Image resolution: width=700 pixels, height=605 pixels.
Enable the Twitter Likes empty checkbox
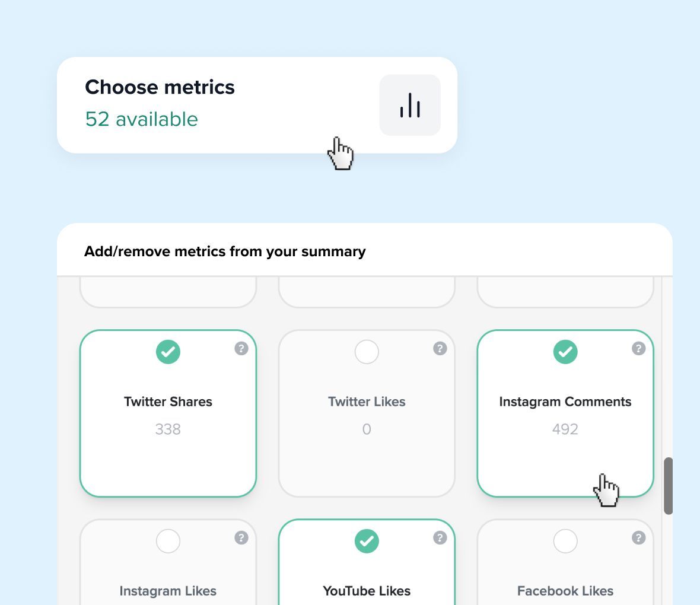(x=367, y=352)
